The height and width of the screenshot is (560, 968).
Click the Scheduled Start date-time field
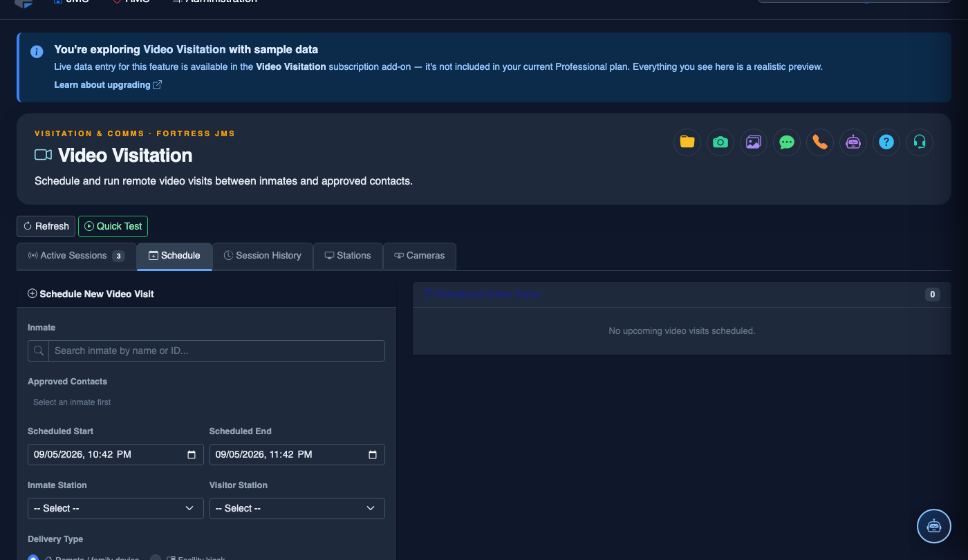pos(115,454)
